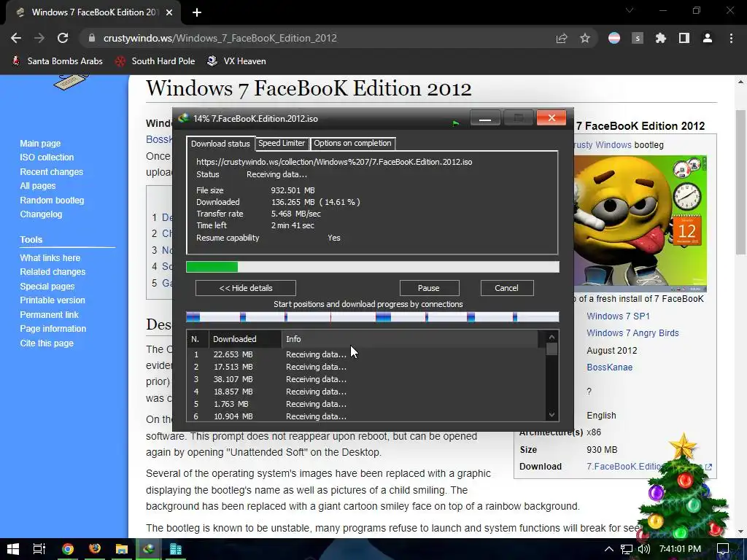The image size is (747, 560).
Task: Select connection row 1 with 22.653 MB
Action: point(366,355)
